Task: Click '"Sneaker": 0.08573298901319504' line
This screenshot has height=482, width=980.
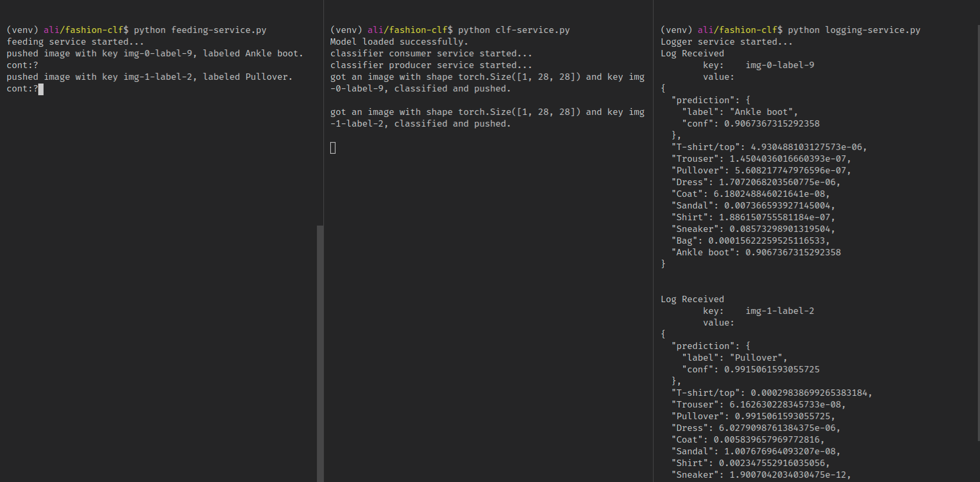Action: [753, 229]
